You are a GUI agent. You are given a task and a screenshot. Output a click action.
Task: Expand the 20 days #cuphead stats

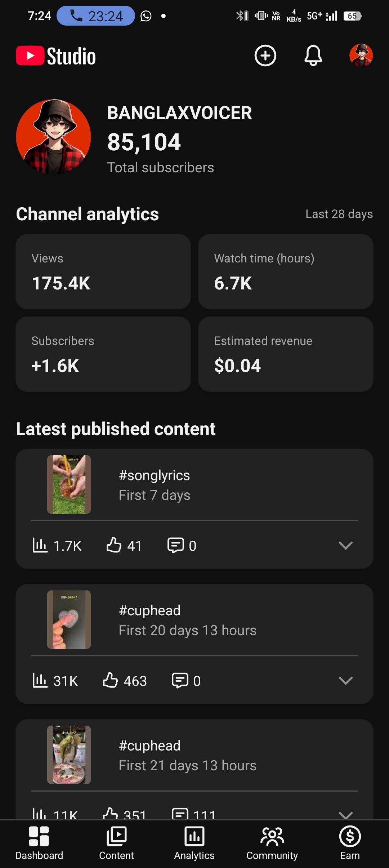point(345,681)
